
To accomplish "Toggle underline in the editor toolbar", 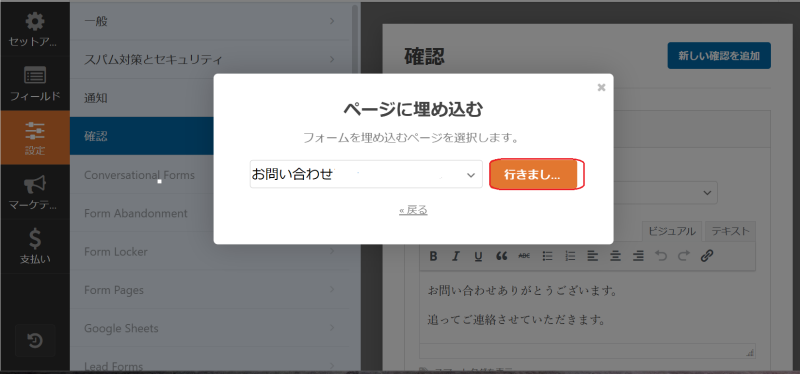I will coord(478,256).
